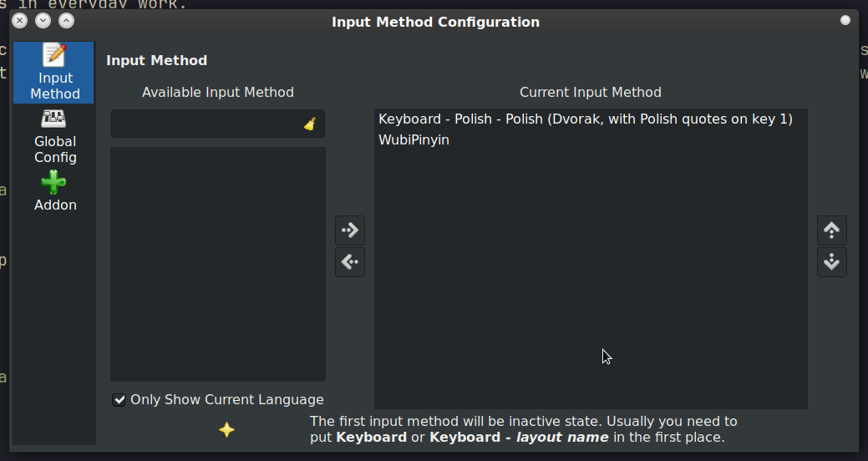868x461 pixels.
Task: Click the round button at titlebar right
Action: tap(845, 20)
